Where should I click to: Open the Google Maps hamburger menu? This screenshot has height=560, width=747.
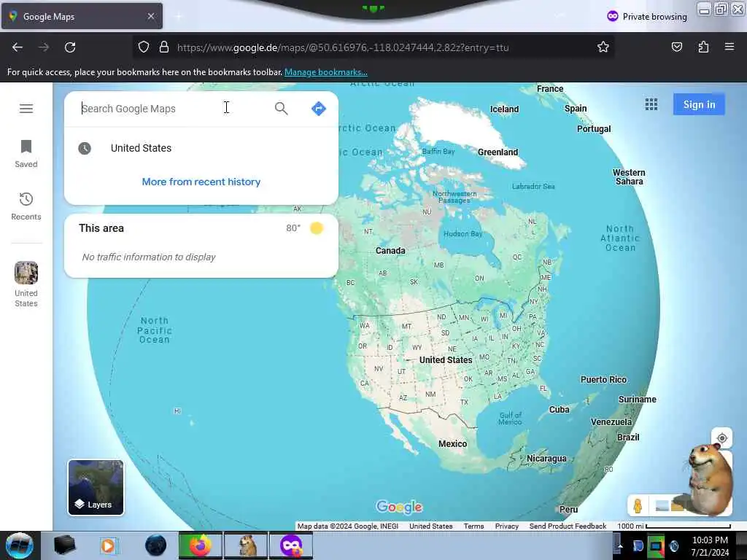coord(26,109)
